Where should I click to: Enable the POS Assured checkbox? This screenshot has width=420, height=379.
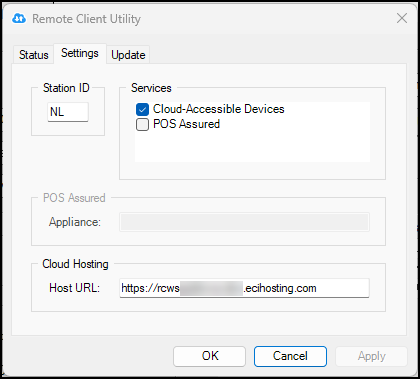tap(143, 125)
